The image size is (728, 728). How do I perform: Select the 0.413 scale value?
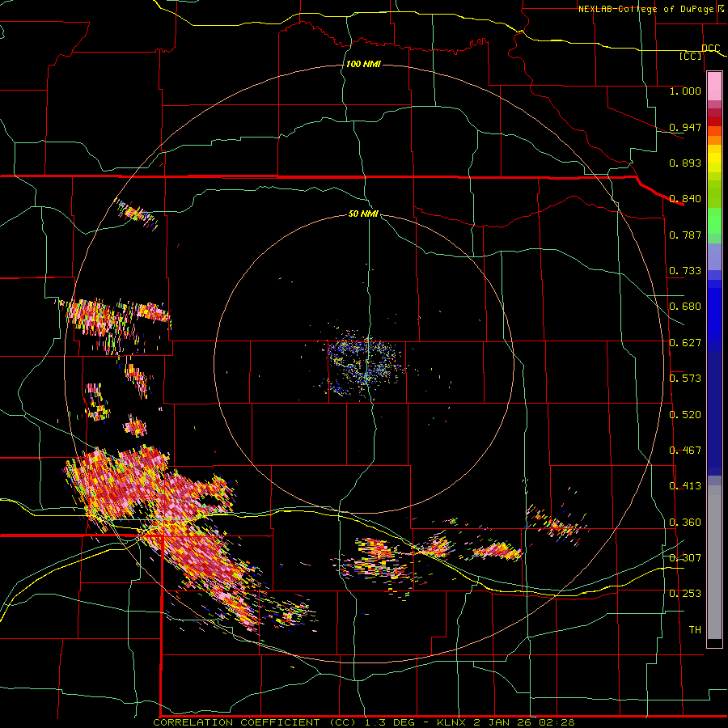(685, 486)
